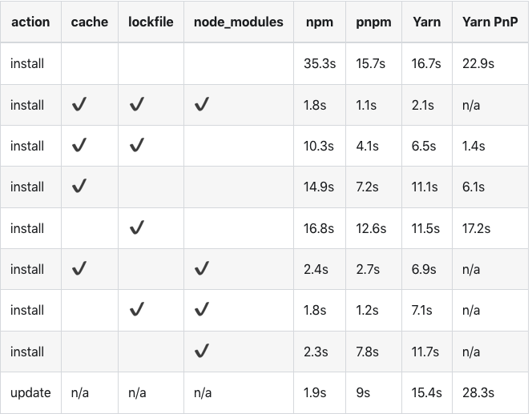Click the lockfile header cell
The height and width of the screenshot is (414, 532).
click(151, 22)
